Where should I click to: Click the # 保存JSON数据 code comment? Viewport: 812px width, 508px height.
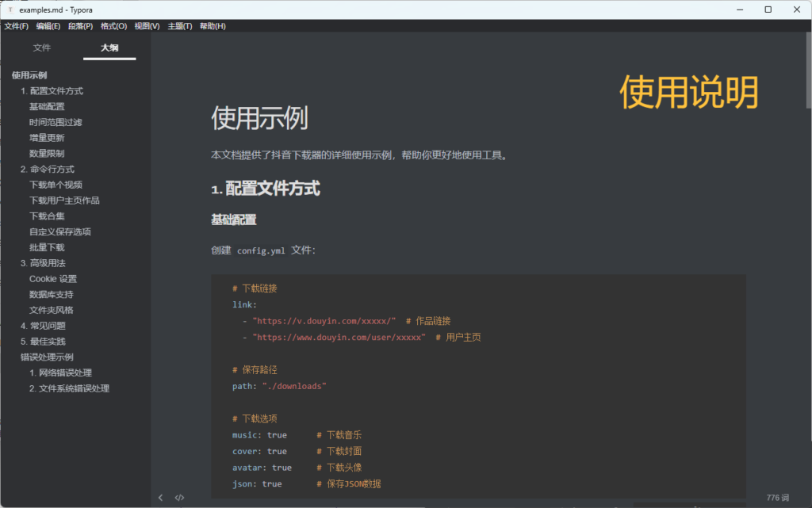point(349,484)
